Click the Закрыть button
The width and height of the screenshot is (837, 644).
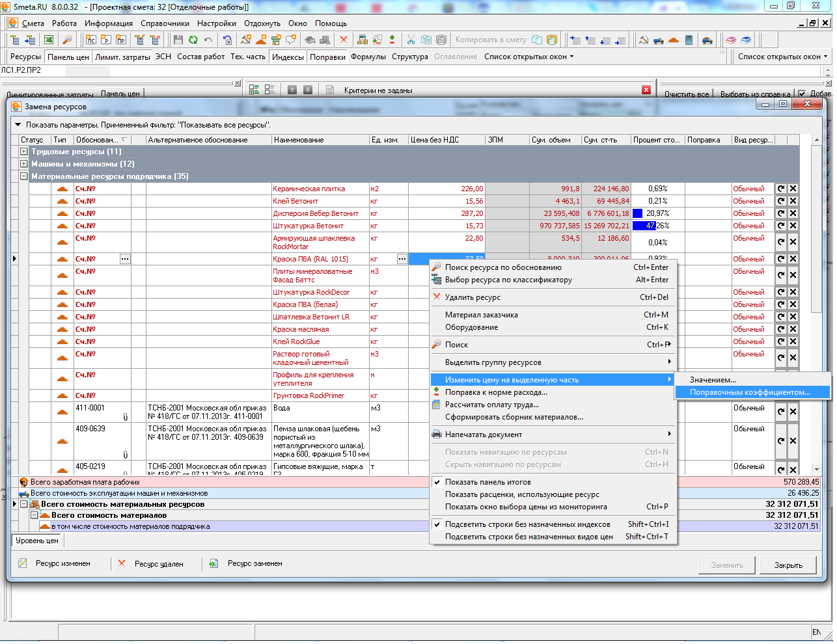pos(788,565)
